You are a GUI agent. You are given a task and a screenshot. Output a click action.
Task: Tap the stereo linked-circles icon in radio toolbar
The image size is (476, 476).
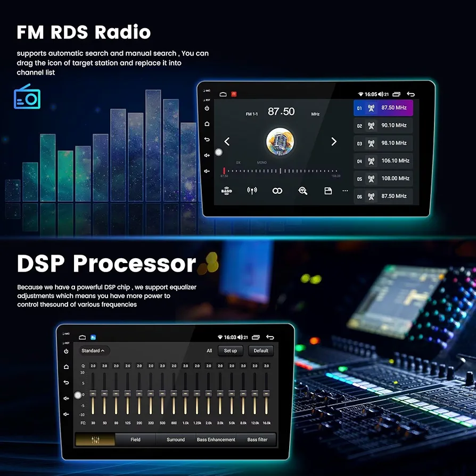point(277,191)
